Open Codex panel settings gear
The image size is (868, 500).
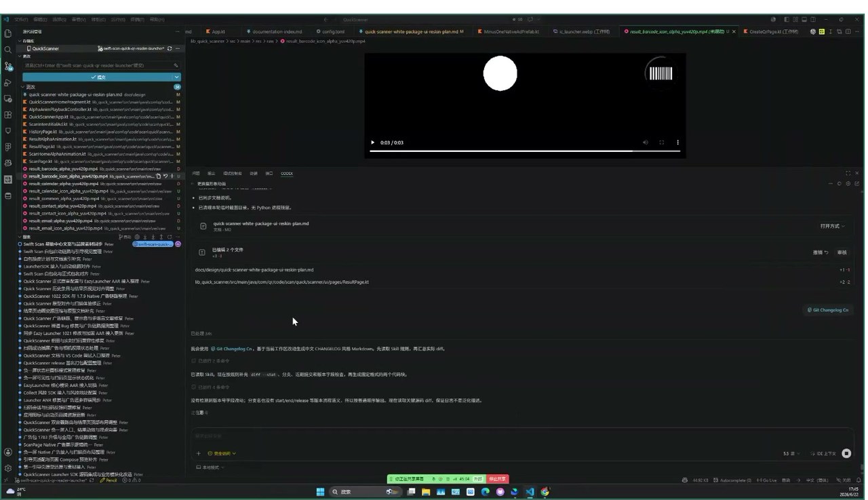[848, 184]
